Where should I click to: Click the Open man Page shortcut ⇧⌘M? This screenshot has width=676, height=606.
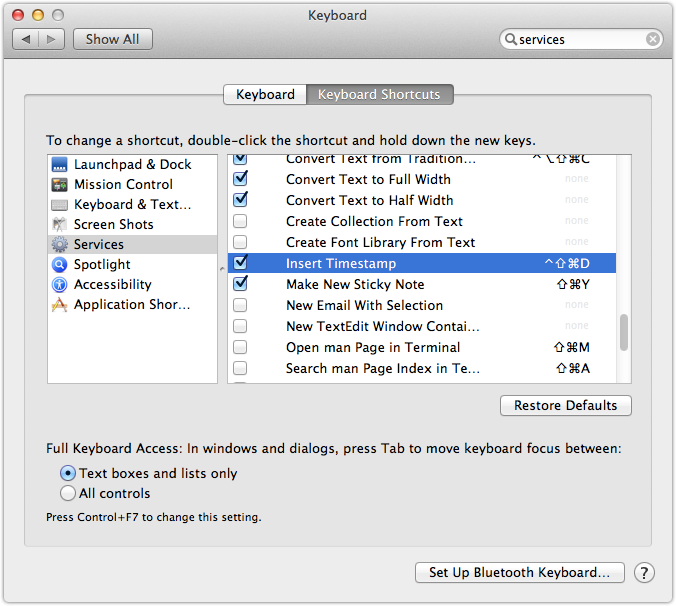click(x=572, y=347)
